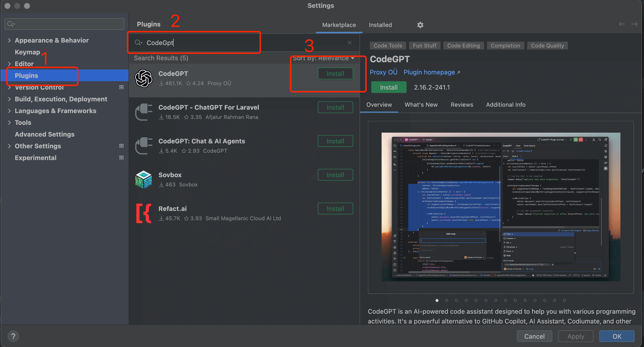Switch to the Installed tab
The image size is (644, 347).
[x=380, y=25]
